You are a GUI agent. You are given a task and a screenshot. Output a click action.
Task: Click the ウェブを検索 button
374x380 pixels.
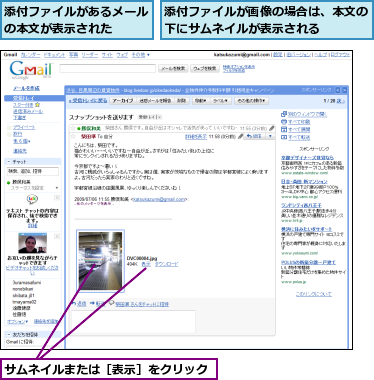coord(205,68)
